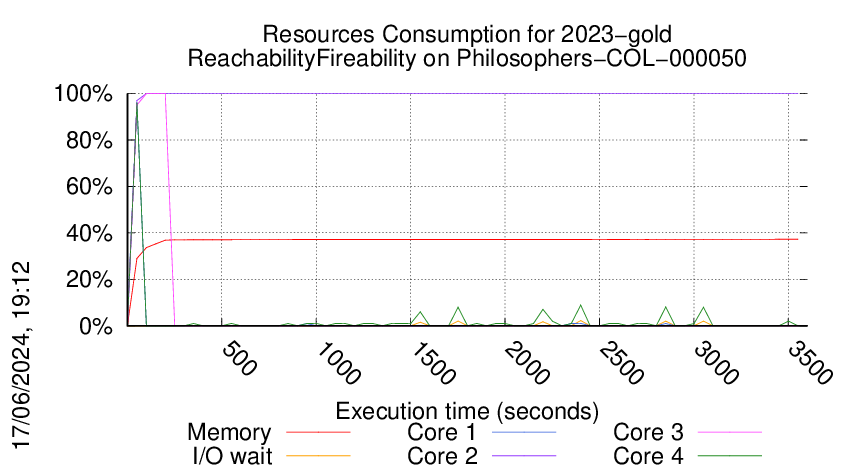850x475 pixels.
Task: Click the 'Execution time (seconds)' axis label
Action: point(467,411)
